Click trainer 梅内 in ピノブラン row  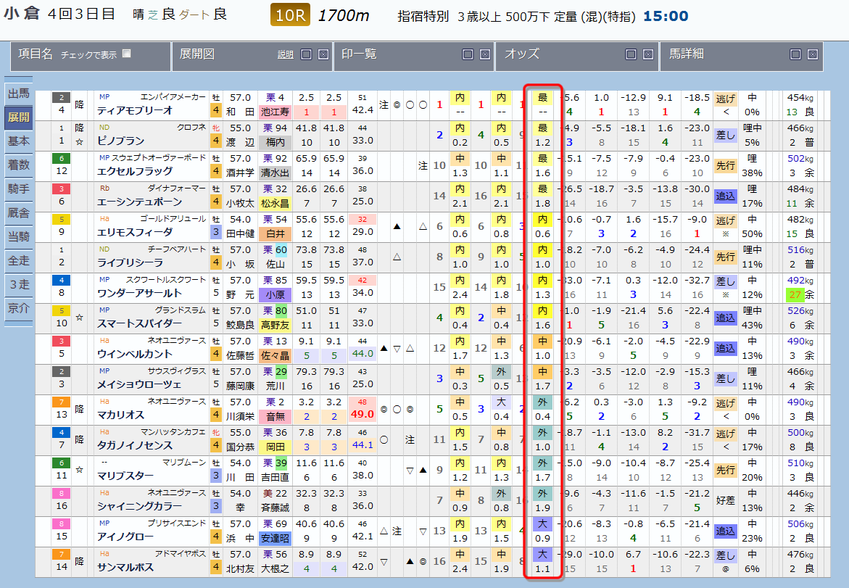275,142
